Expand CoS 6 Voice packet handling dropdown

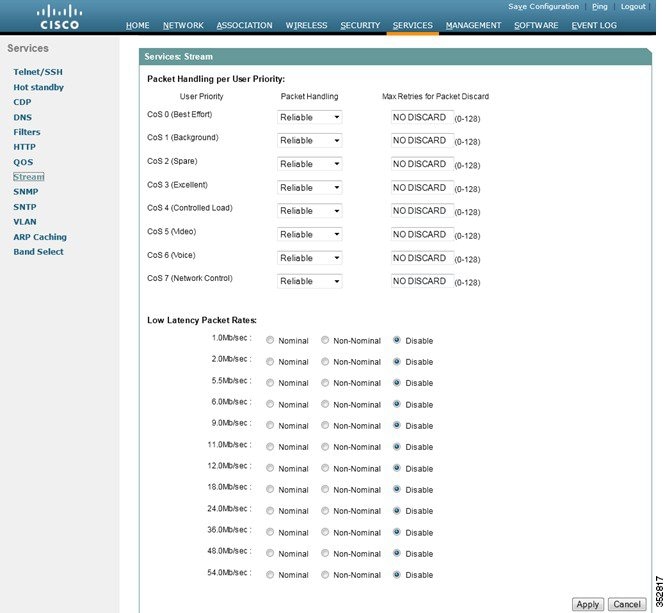[310, 258]
